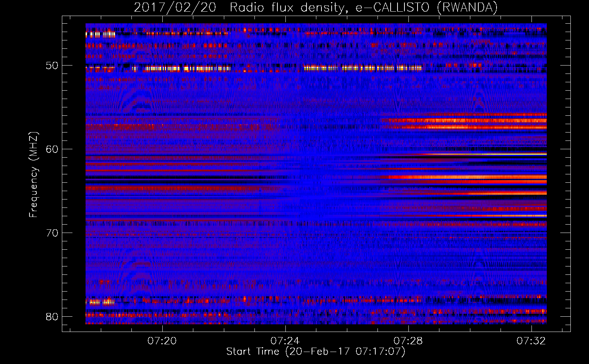Click the 07:28 time tick label
This screenshot has width=589, height=364.
click(408, 341)
